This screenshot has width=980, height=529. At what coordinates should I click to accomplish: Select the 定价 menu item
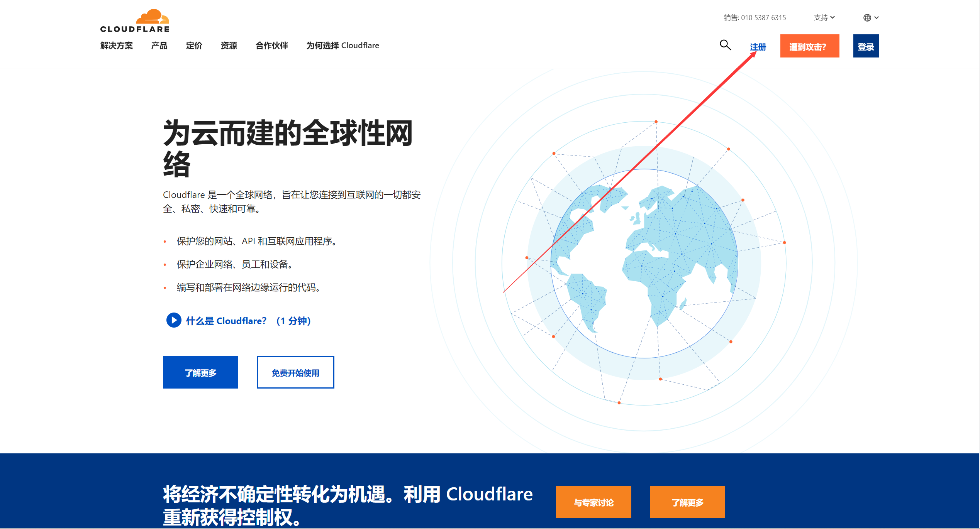194,46
